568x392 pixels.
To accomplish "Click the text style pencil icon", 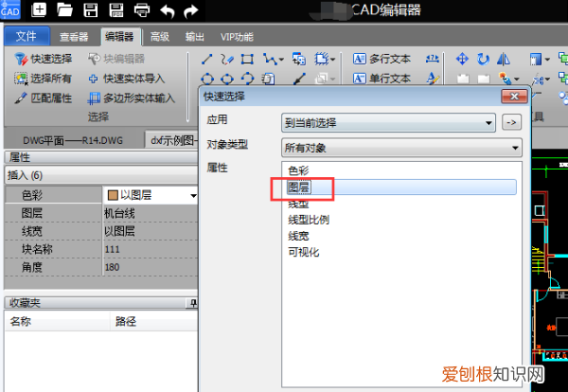I will point(433,79).
